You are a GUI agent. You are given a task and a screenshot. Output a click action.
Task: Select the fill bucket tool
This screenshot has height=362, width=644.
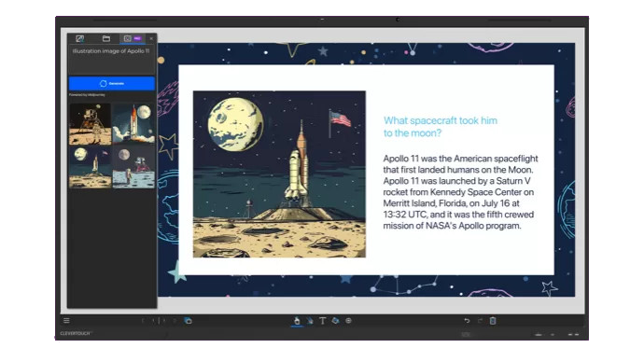click(x=335, y=321)
